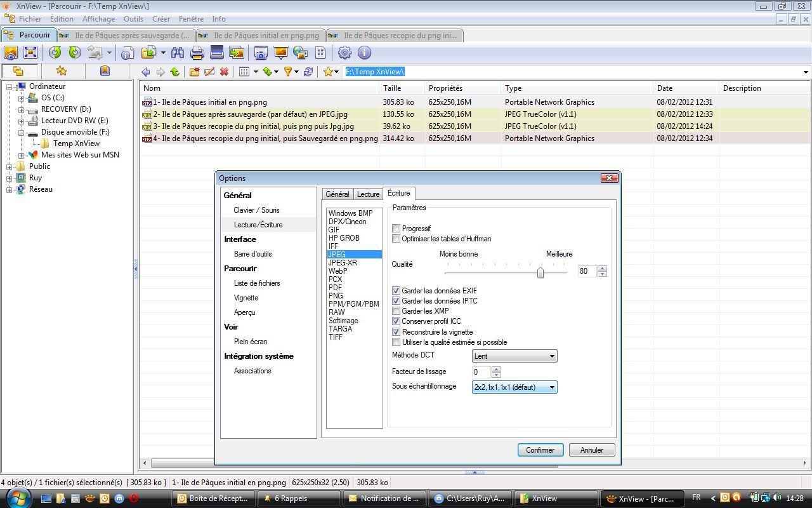
Task: Click the contact sheet icon
Action: pos(320,53)
